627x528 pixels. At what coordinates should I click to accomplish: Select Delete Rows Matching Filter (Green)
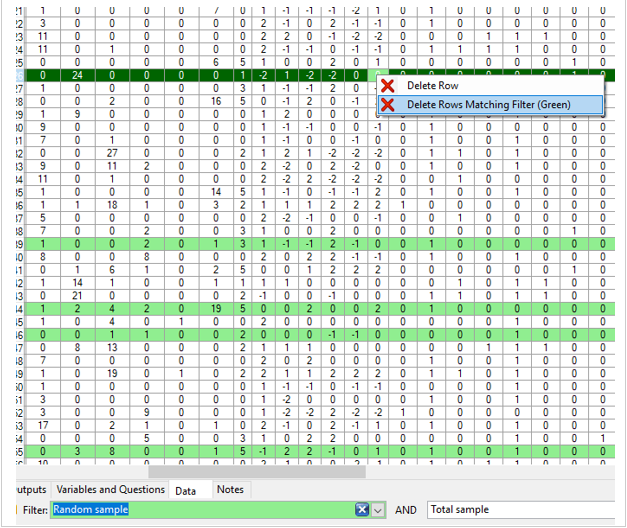pyautogui.click(x=488, y=105)
